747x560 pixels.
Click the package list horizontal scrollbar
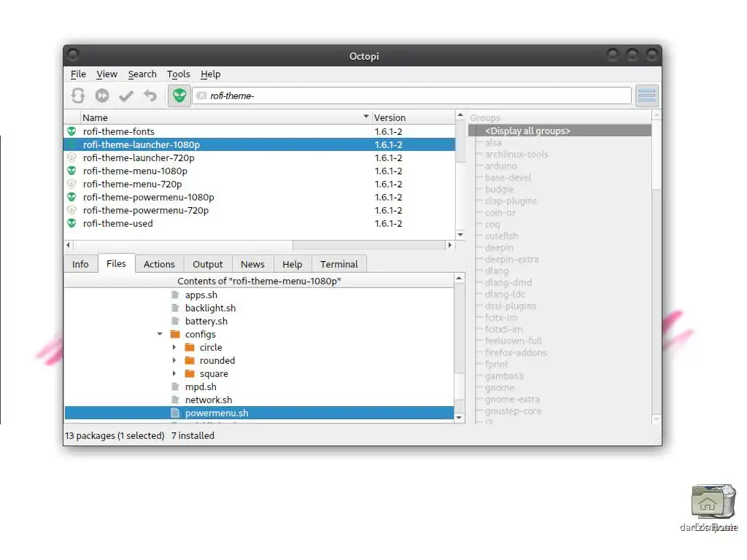[x=259, y=245]
